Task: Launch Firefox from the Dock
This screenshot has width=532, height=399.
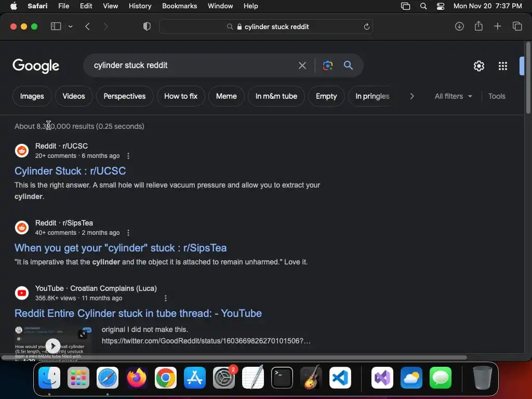Action: [x=137, y=378]
